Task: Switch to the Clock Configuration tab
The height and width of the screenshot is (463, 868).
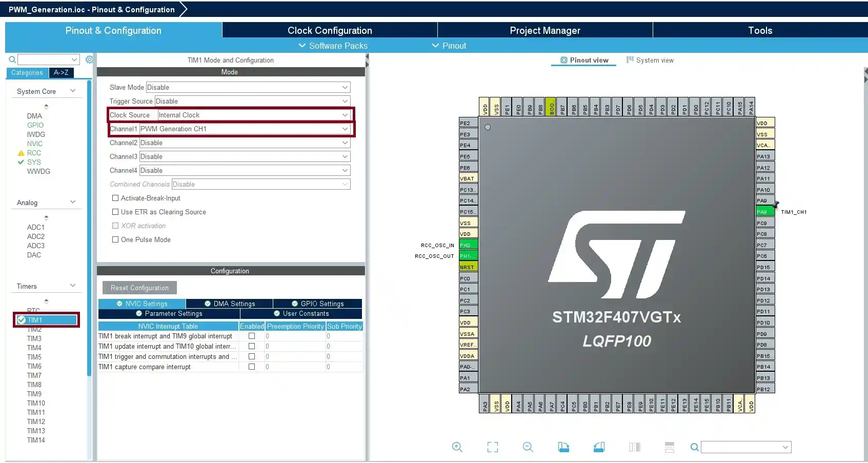Action: click(x=330, y=30)
